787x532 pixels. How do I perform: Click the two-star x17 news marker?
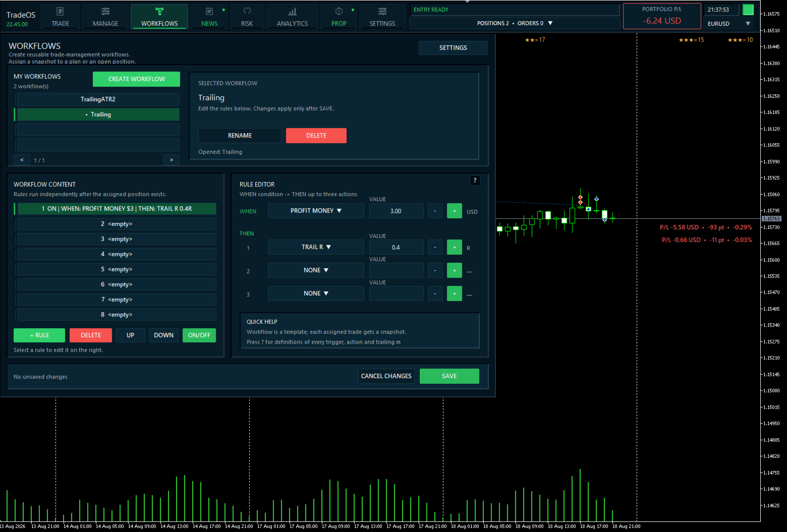click(535, 40)
